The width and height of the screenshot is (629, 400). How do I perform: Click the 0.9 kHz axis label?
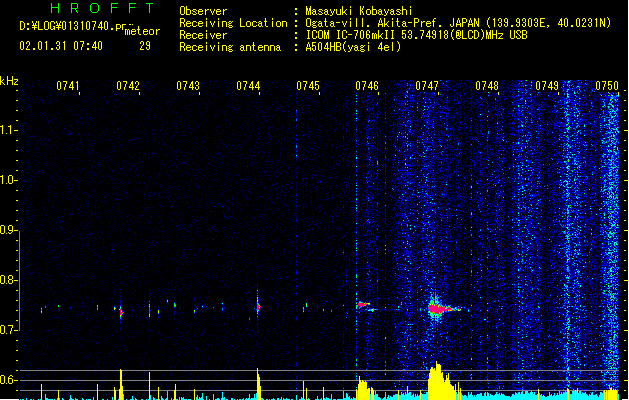click(8, 230)
